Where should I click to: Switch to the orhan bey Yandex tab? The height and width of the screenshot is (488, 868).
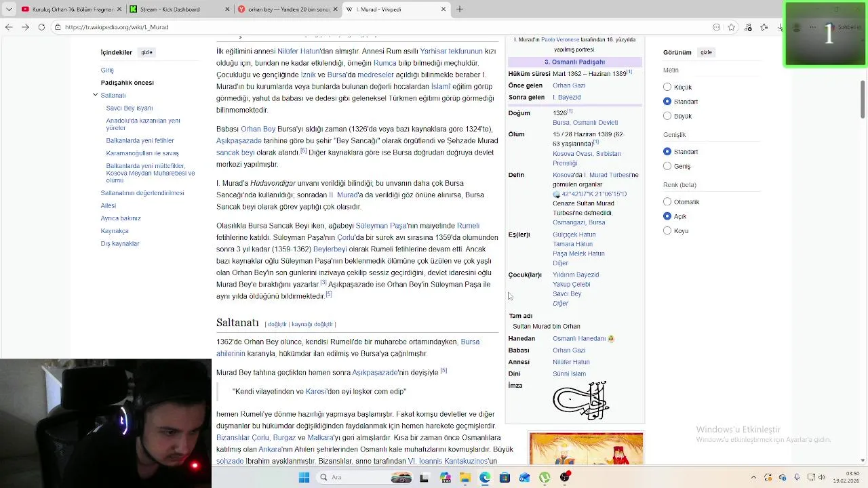pyautogui.click(x=288, y=9)
